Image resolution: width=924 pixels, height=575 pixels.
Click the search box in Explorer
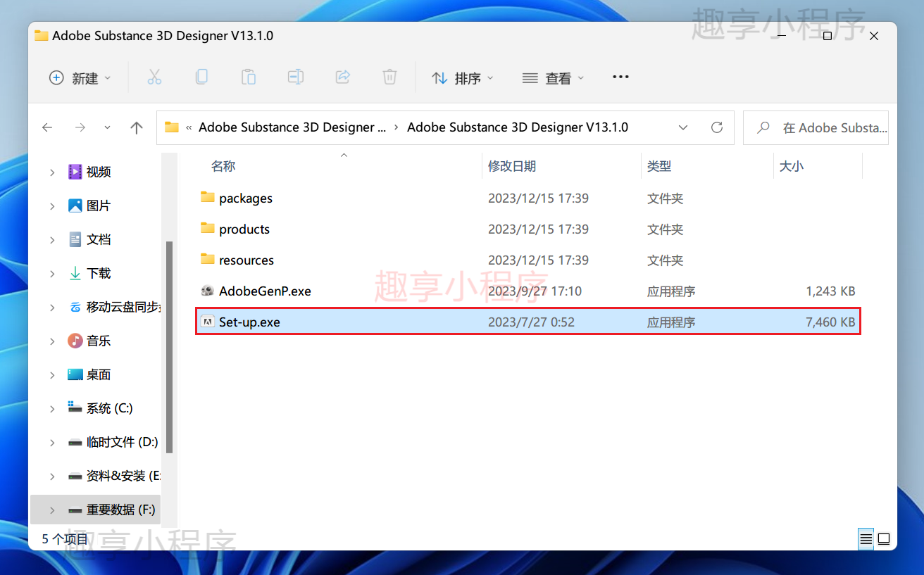pyautogui.click(x=816, y=127)
